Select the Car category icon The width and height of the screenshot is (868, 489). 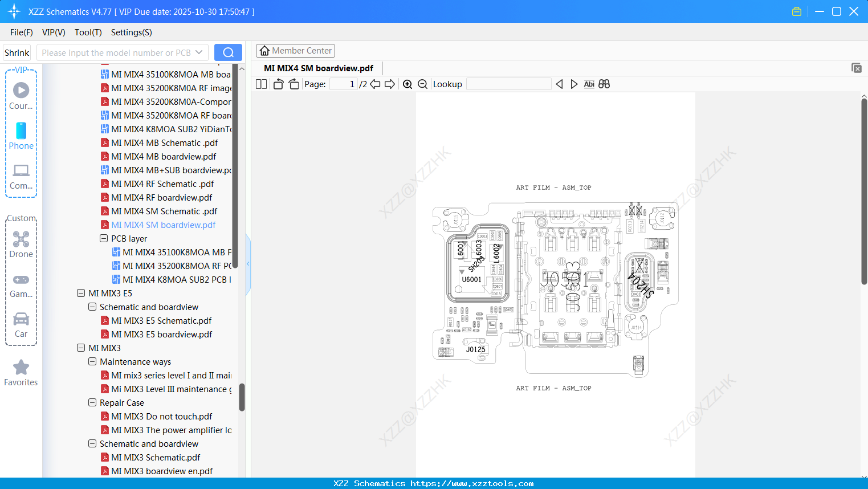point(21,325)
